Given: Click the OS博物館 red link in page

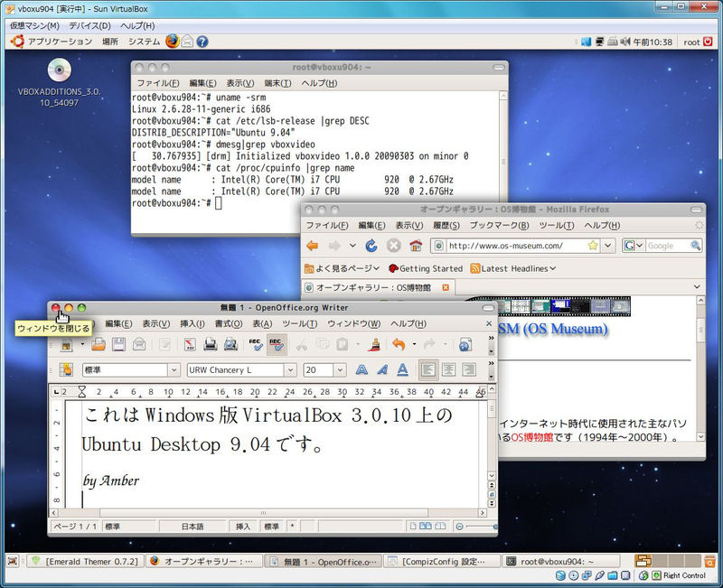Looking at the screenshot, I should click(531, 437).
